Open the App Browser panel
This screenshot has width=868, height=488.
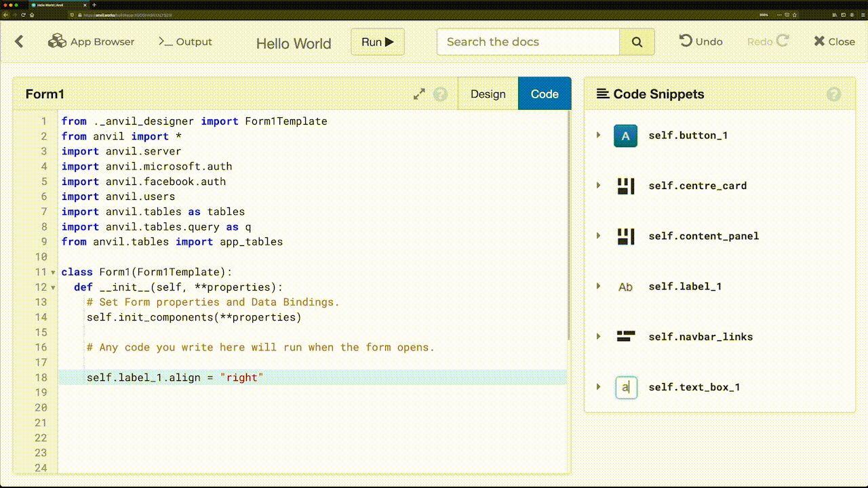click(92, 41)
